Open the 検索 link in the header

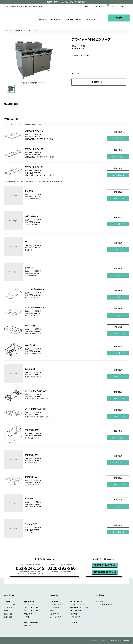[86, 6]
